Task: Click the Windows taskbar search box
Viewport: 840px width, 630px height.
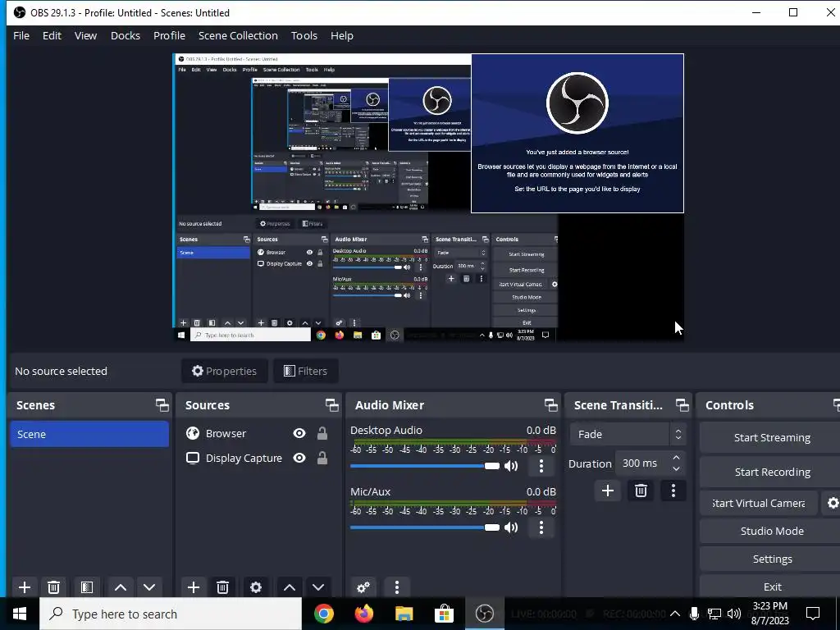Action: tap(171, 614)
